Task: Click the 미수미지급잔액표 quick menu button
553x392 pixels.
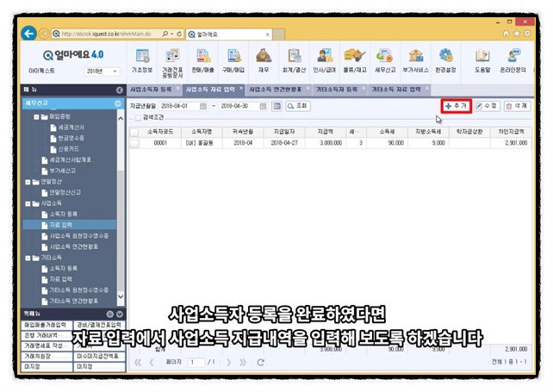Action: (x=99, y=357)
